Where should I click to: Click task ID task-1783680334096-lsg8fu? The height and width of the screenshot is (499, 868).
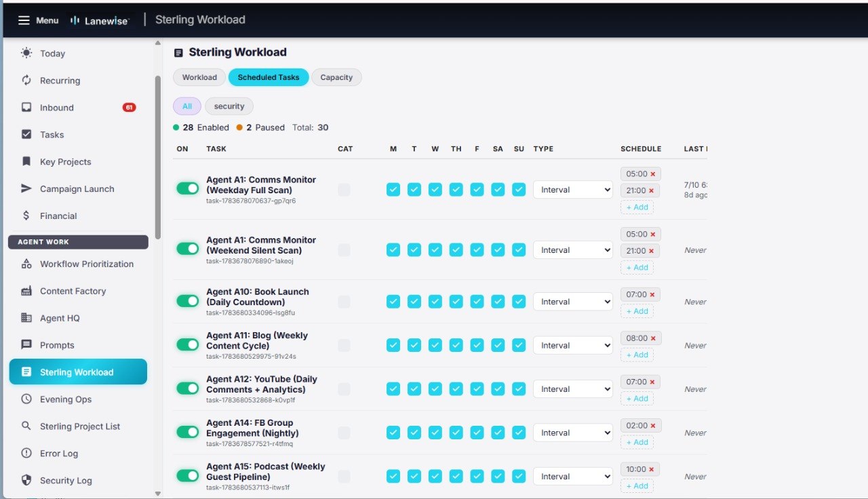point(251,313)
